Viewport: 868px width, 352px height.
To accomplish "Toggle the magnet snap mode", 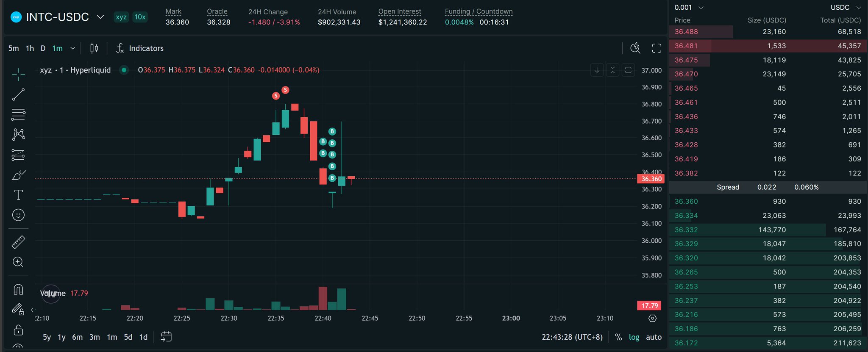I will pos(18,289).
